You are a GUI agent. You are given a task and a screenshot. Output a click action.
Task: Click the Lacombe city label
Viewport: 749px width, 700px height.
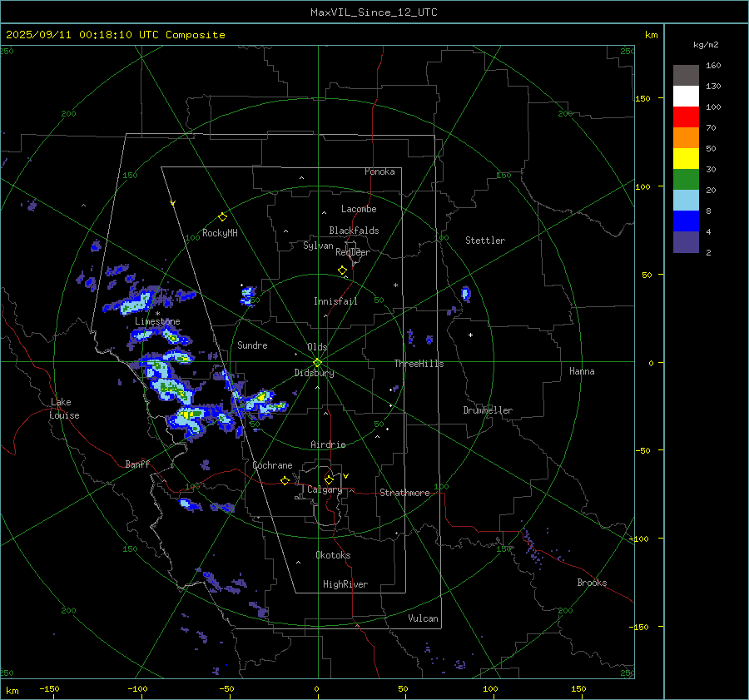pyautogui.click(x=359, y=209)
